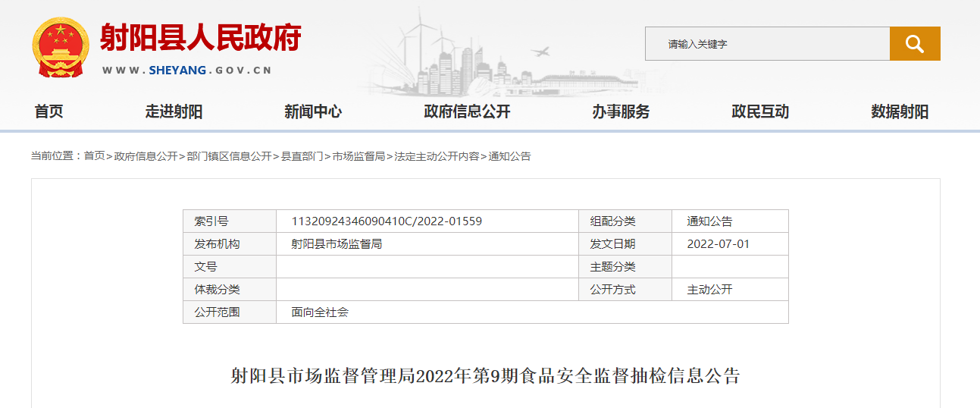Click the WWW.SHEYANG.GOV.CN URL text
980x408 pixels.
pyautogui.click(x=186, y=70)
